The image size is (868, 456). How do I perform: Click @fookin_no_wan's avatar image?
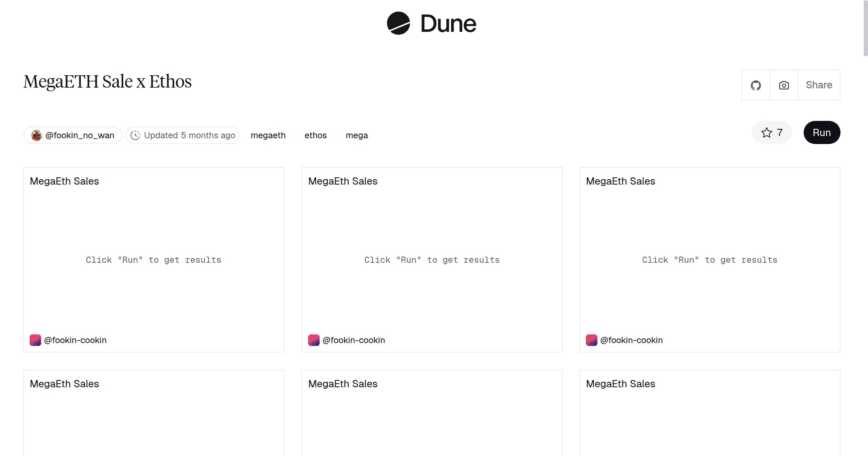[36, 135]
